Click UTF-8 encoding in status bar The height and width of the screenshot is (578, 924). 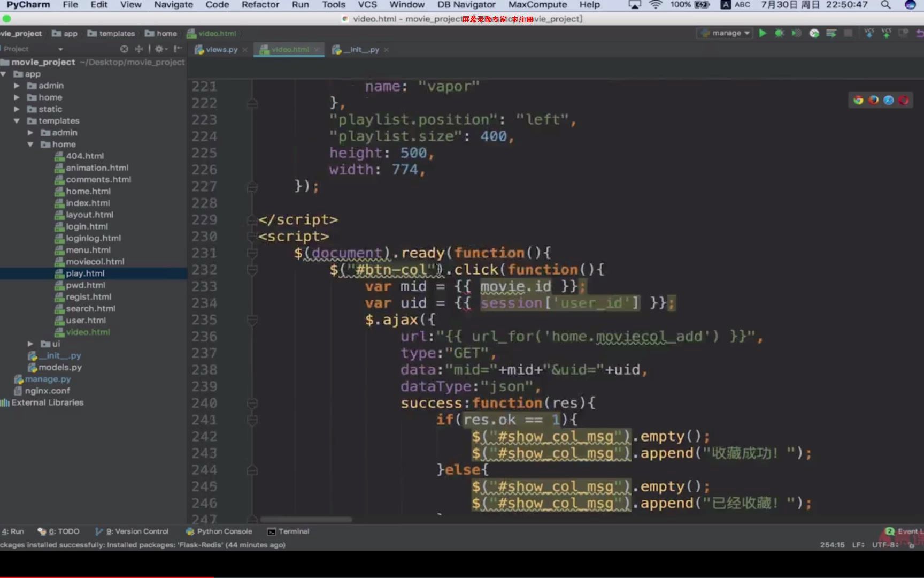click(885, 545)
